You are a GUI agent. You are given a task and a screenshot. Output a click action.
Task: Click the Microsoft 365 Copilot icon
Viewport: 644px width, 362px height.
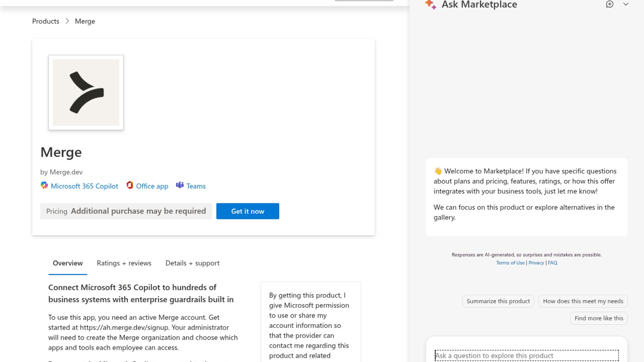44,185
